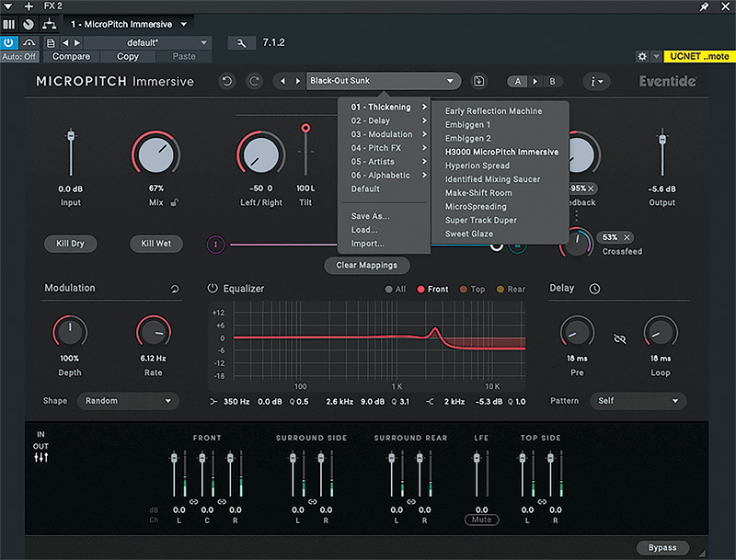Open the Black-Out Sunk preset dropdown
736x560 pixels.
pyautogui.click(x=384, y=81)
